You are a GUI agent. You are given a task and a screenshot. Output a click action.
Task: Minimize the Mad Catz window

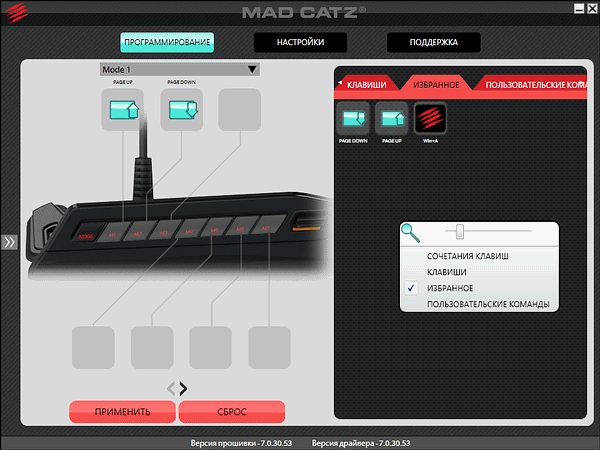click(x=579, y=8)
